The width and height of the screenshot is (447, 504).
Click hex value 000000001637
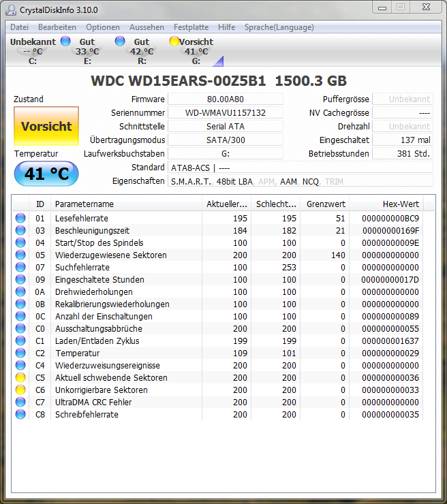pos(390,341)
